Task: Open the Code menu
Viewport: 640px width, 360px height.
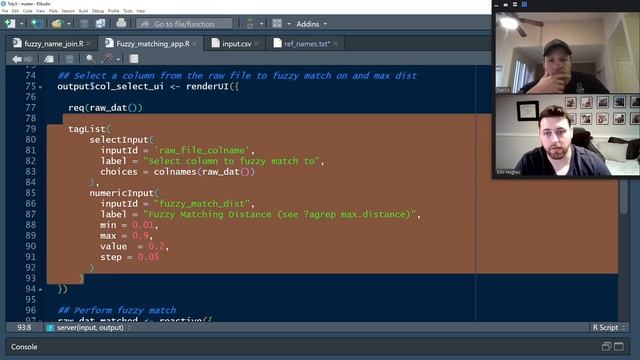Action: (x=27, y=11)
